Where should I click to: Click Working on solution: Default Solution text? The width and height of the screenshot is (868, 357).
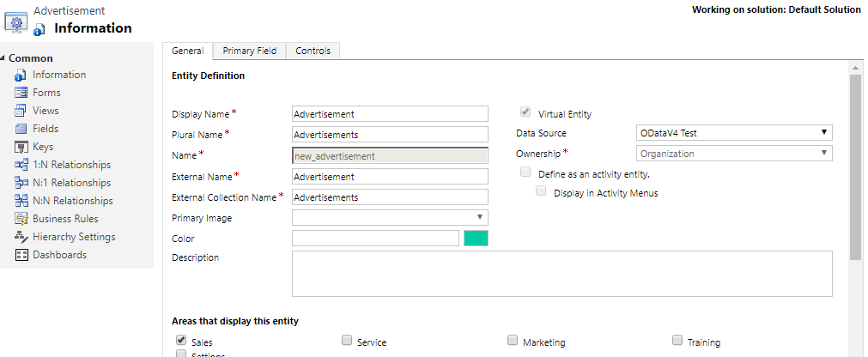(x=776, y=10)
